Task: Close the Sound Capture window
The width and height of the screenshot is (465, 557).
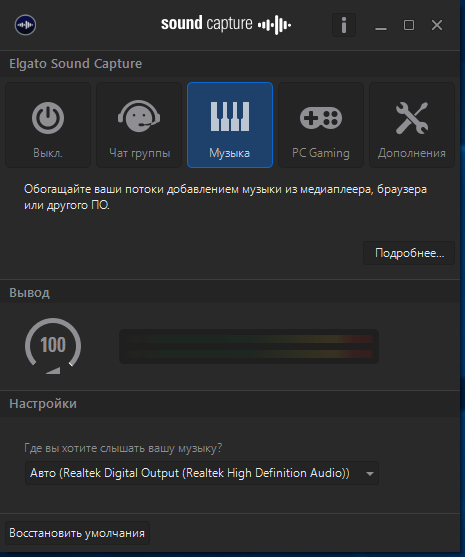Action: (x=437, y=25)
